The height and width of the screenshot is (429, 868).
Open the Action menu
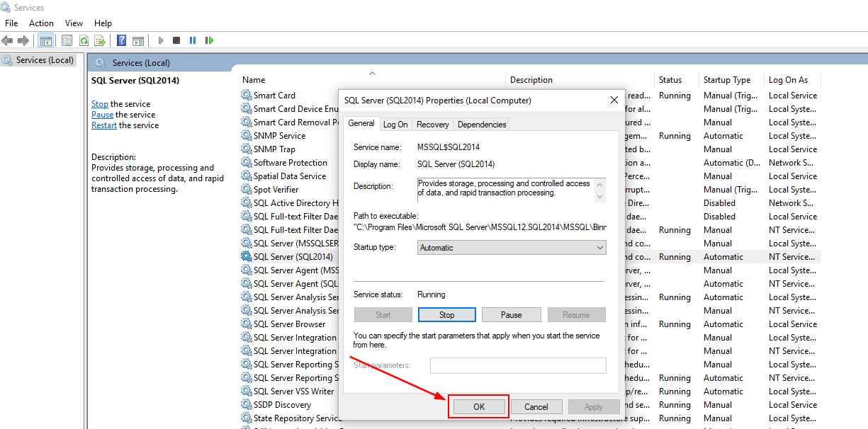pos(41,23)
